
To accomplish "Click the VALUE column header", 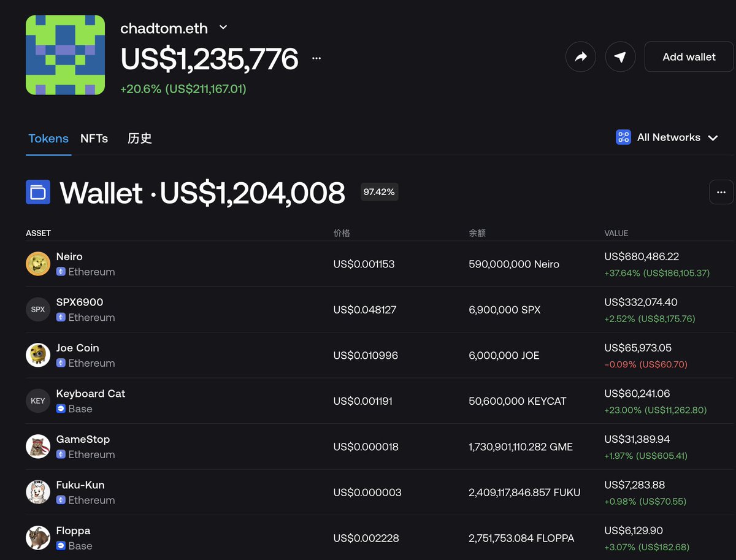I will pos(616,233).
